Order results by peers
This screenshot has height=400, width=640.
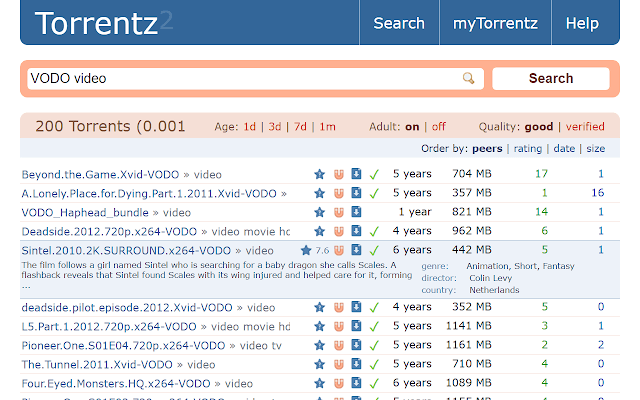[x=487, y=149]
